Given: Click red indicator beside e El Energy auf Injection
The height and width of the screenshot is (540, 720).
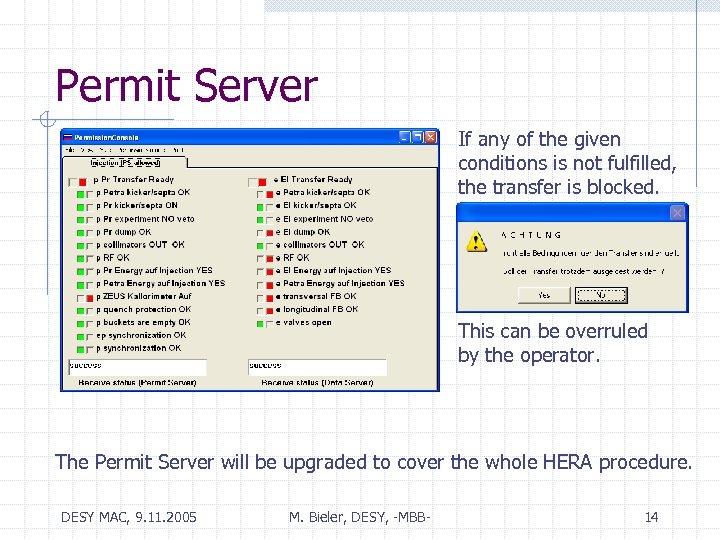Looking at the screenshot, I should [x=270, y=272].
